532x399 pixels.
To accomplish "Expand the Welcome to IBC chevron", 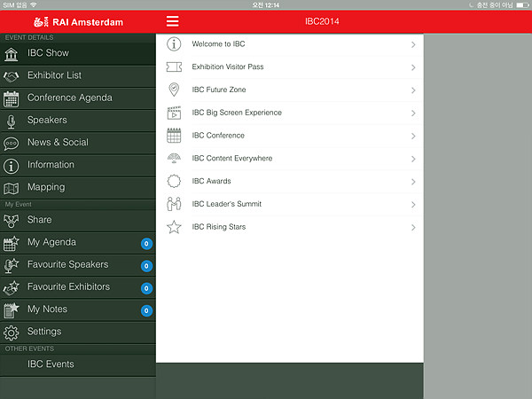I will 413,44.
